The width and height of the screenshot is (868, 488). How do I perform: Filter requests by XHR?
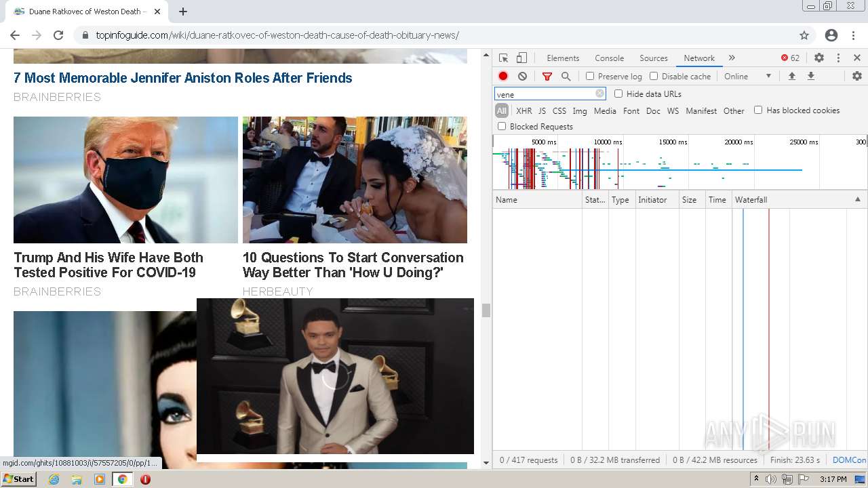coord(524,111)
